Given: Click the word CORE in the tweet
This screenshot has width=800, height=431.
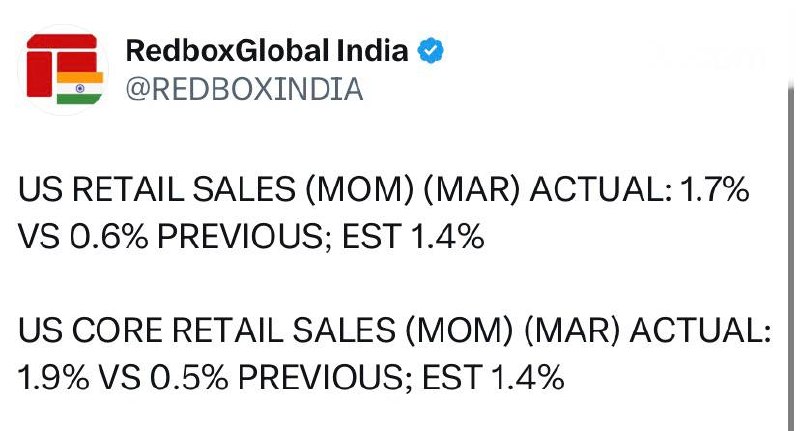Looking at the screenshot, I should pos(118,331).
